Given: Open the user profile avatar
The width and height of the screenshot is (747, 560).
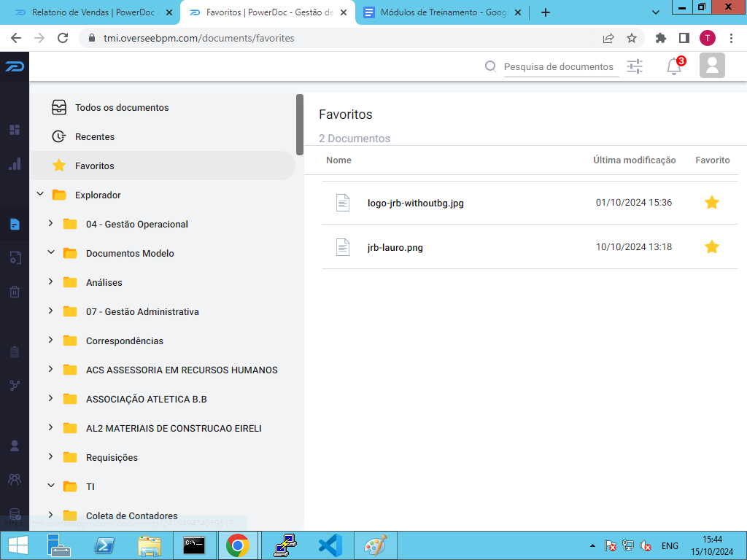Looking at the screenshot, I should click(x=712, y=65).
